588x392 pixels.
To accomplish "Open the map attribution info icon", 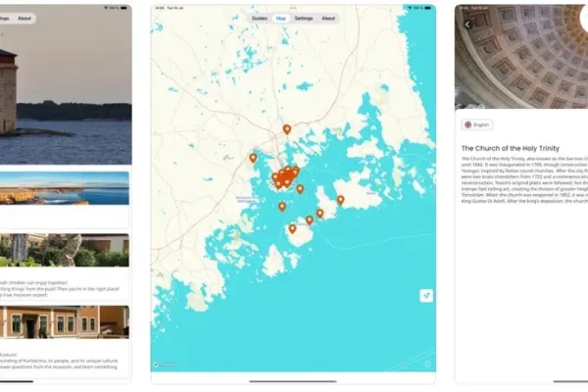I will tap(427, 364).
